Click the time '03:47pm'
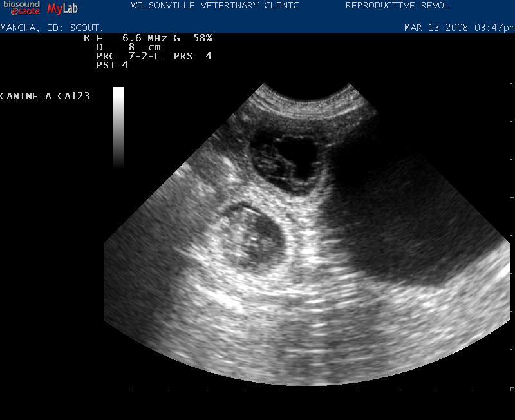Screen dimensions: 515x420 pos(494,28)
